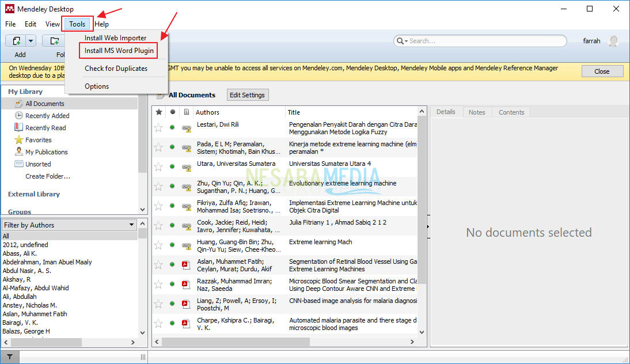Open the Add button dropdown arrow
This screenshot has width=630, height=364.
(x=31, y=41)
